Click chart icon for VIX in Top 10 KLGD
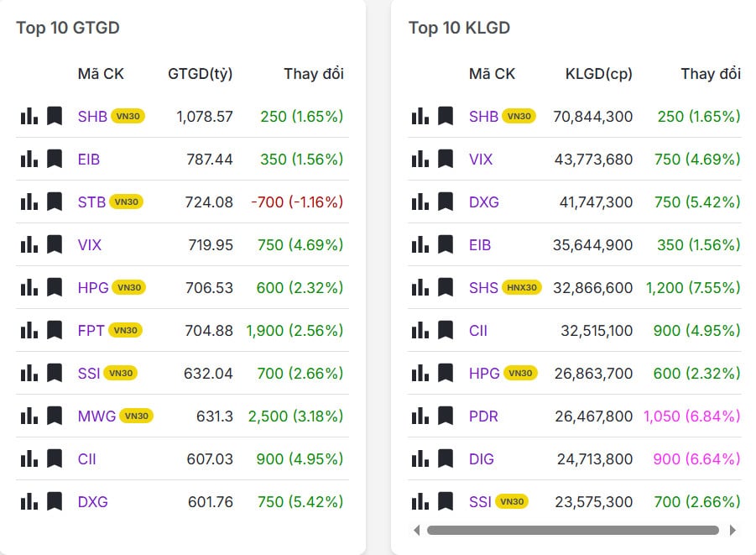 tap(420, 159)
